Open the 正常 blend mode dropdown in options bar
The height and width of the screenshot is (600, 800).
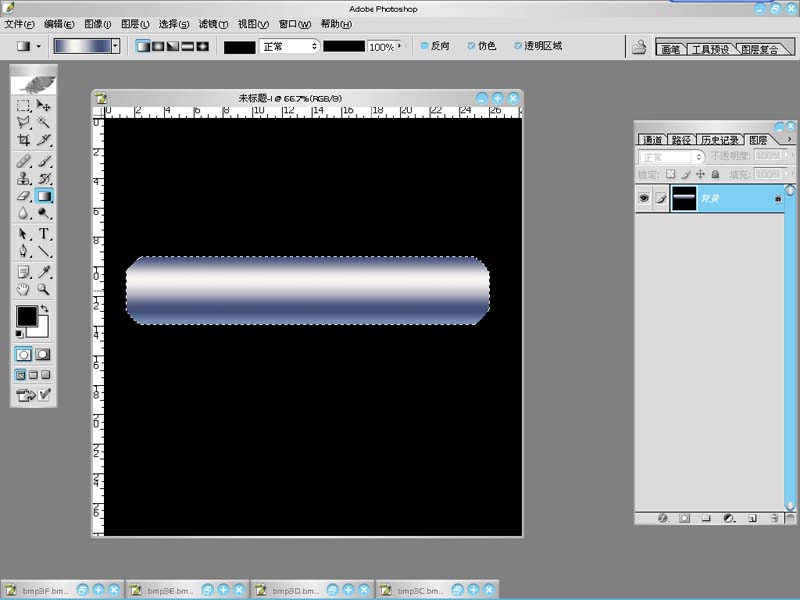pos(289,46)
